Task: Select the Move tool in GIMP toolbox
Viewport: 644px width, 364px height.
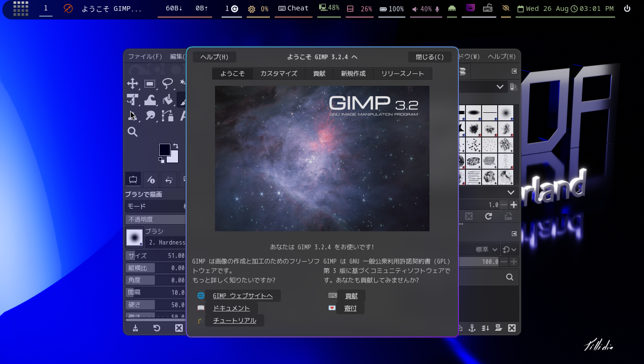Action: click(133, 84)
